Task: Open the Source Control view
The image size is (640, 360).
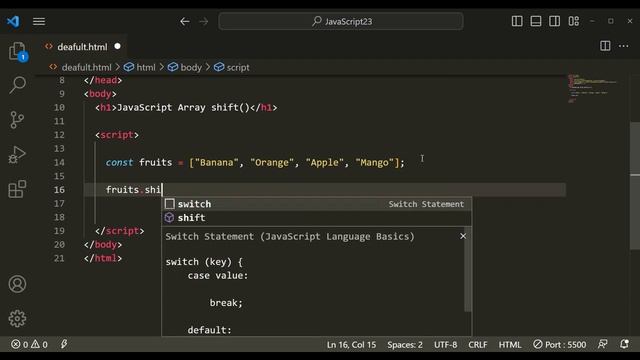Action: tap(17, 120)
